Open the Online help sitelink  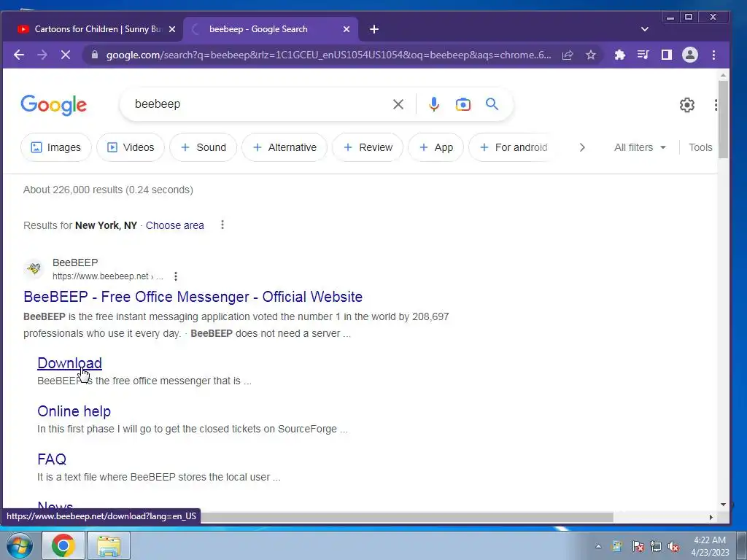74,411
